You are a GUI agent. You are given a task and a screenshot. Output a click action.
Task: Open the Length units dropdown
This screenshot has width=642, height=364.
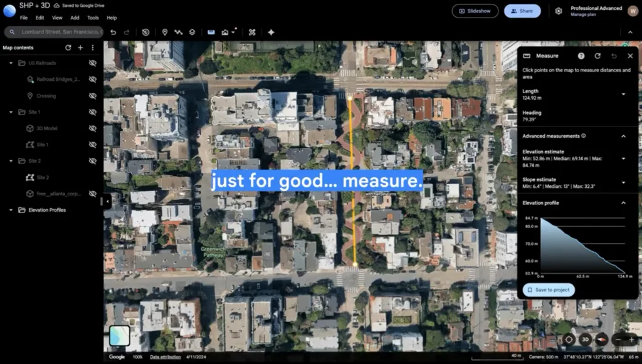[x=623, y=95]
